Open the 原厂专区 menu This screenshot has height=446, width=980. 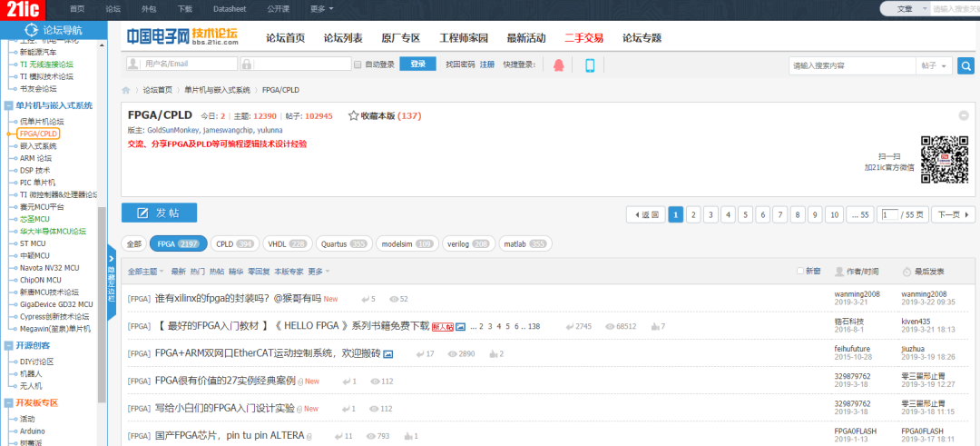(x=401, y=37)
